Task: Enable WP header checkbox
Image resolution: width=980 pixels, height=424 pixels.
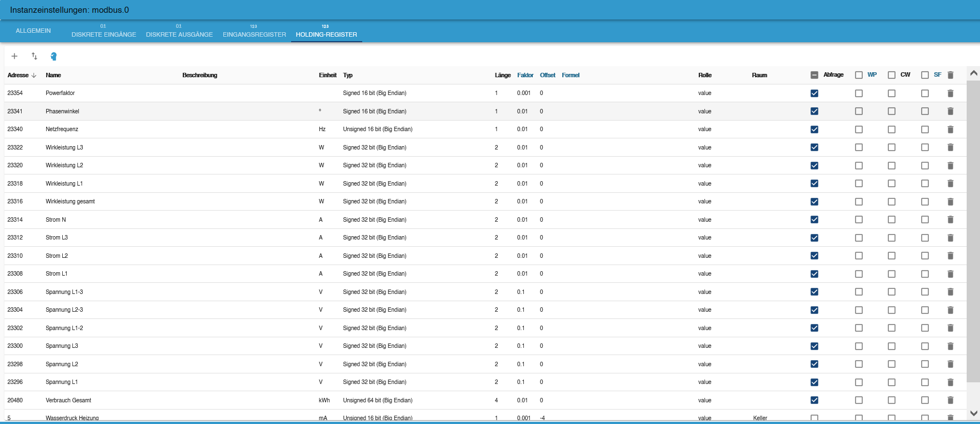Action: coord(859,75)
